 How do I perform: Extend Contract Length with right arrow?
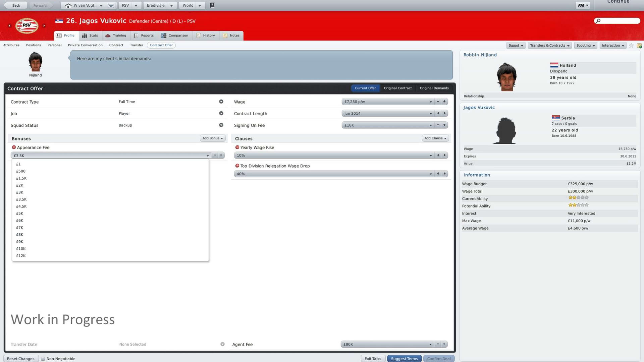click(x=445, y=113)
